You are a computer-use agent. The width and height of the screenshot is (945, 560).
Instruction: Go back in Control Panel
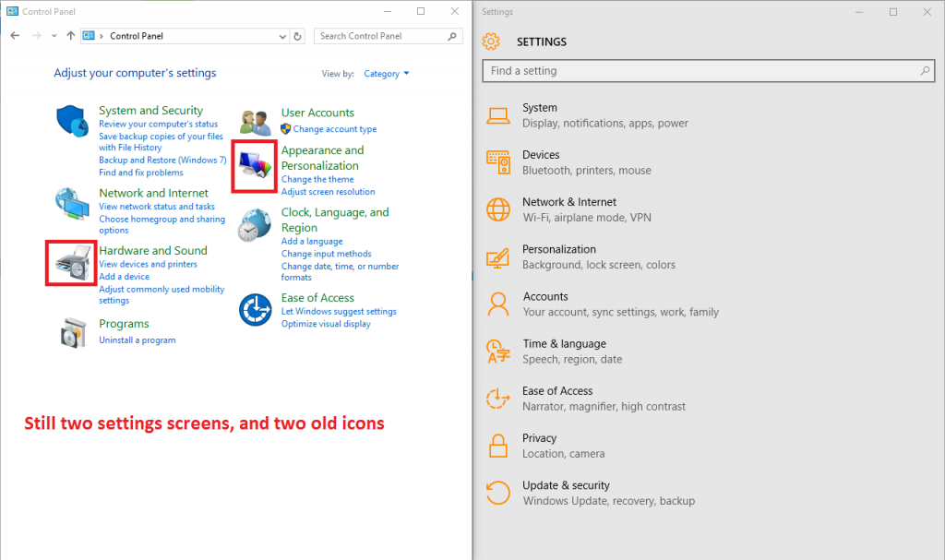pyautogui.click(x=15, y=36)
